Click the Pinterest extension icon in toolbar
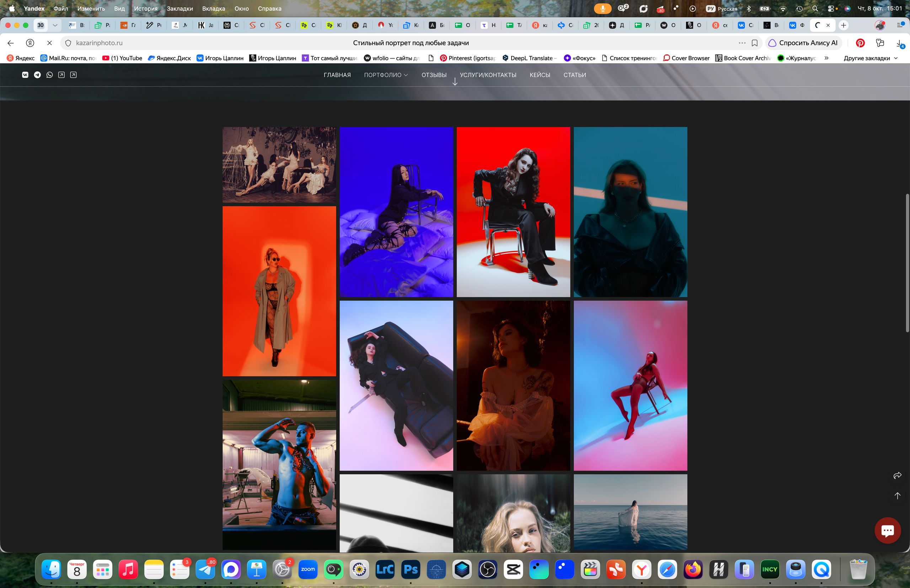Image resolution: width=910 pixels, height=588 pixels. tap(860, 43)
